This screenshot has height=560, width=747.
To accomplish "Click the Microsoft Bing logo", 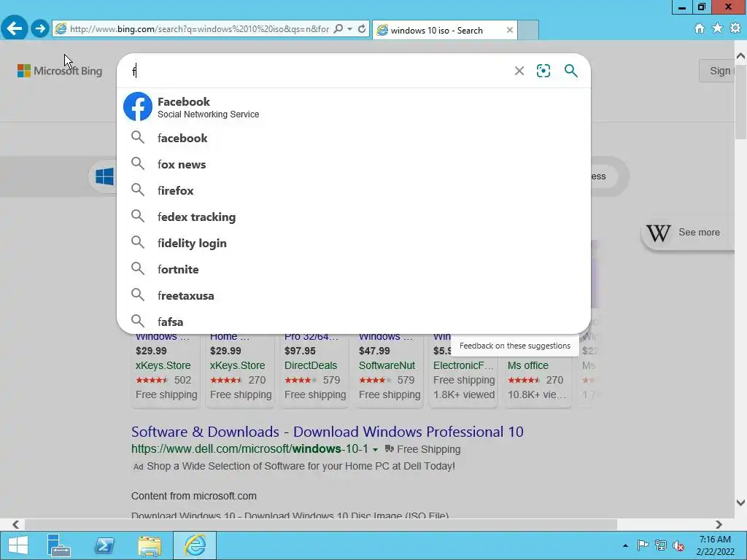I will 60,71.
